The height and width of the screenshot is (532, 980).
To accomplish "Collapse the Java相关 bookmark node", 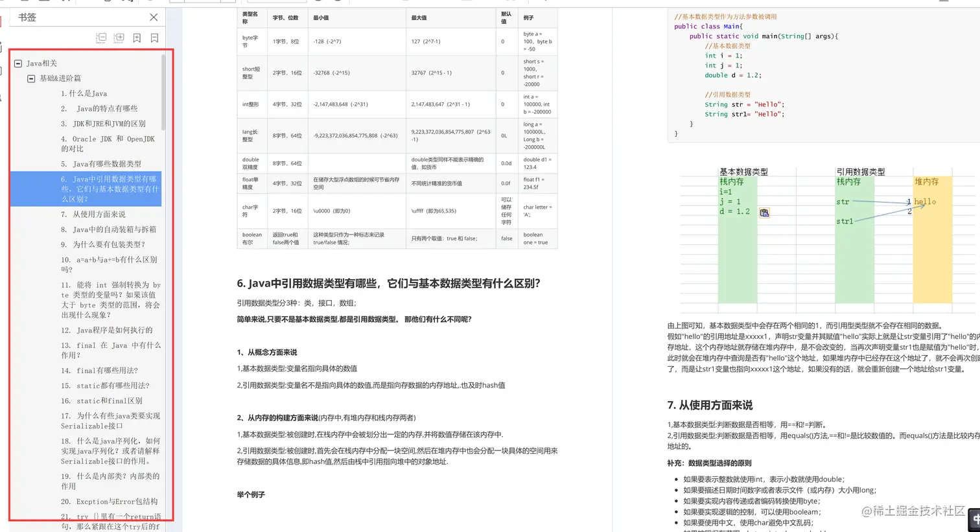I will 18,64.
